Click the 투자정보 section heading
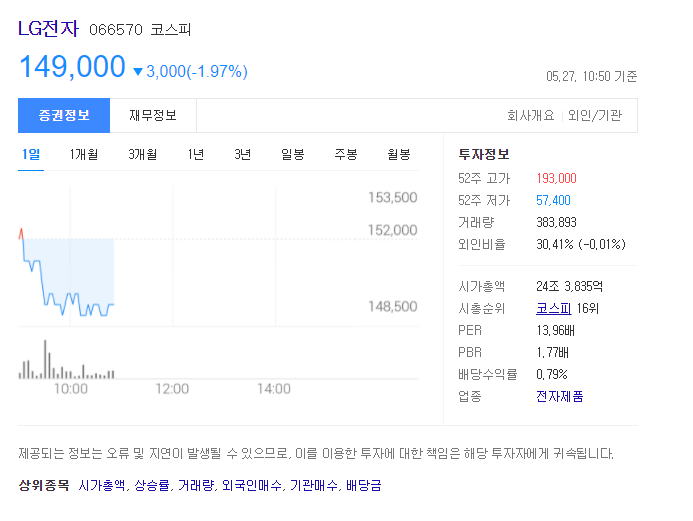This screenshot has height=521, width=693. coord(484,154)
